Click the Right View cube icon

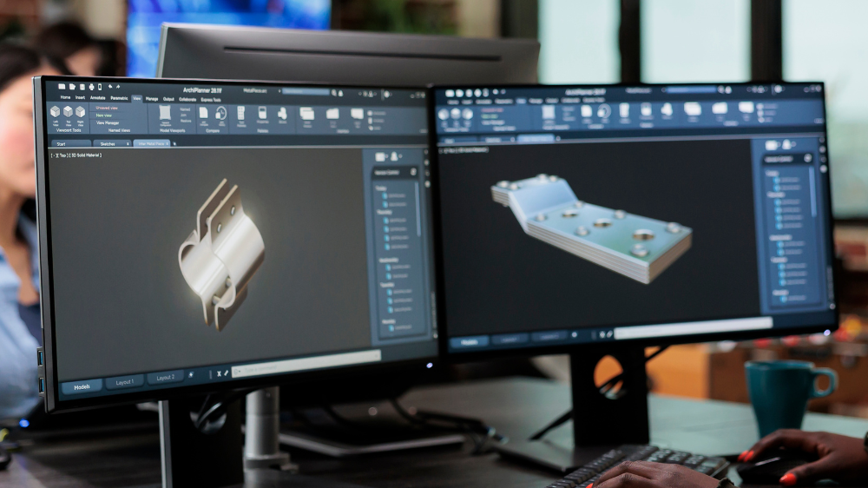(x=80, y=113)
